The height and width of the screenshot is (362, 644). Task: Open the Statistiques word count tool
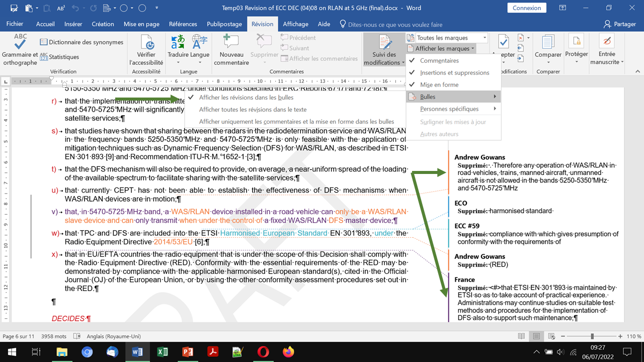[59, 57]
